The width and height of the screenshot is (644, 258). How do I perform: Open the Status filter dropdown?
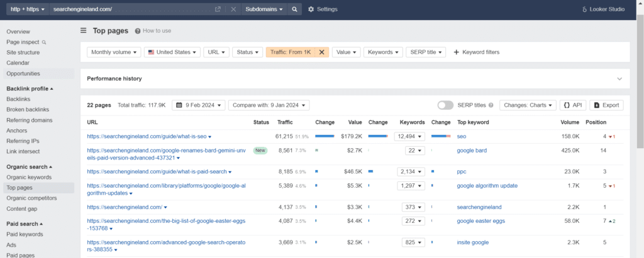click(x=247, y=52)
